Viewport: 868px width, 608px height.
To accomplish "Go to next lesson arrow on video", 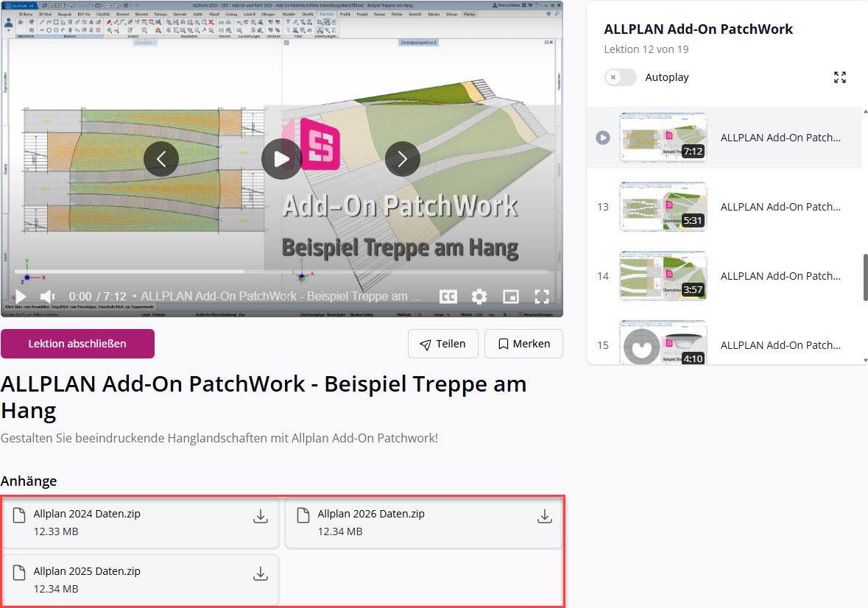I will click(x=402, y=158).
